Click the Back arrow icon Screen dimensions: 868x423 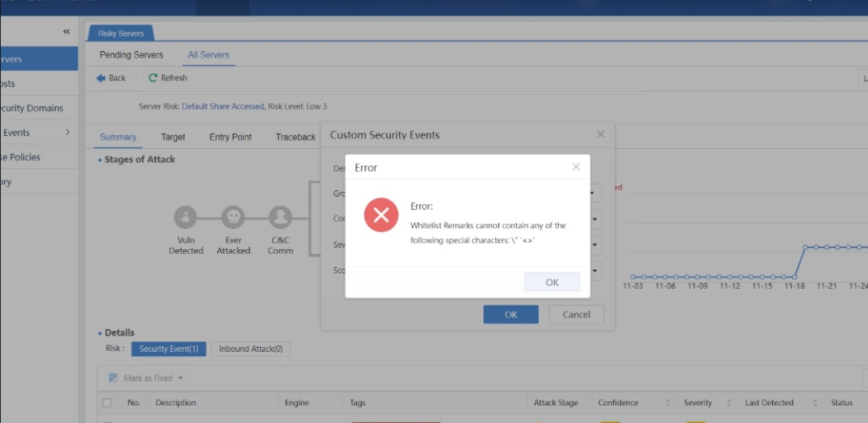click(x=101, y=78)
